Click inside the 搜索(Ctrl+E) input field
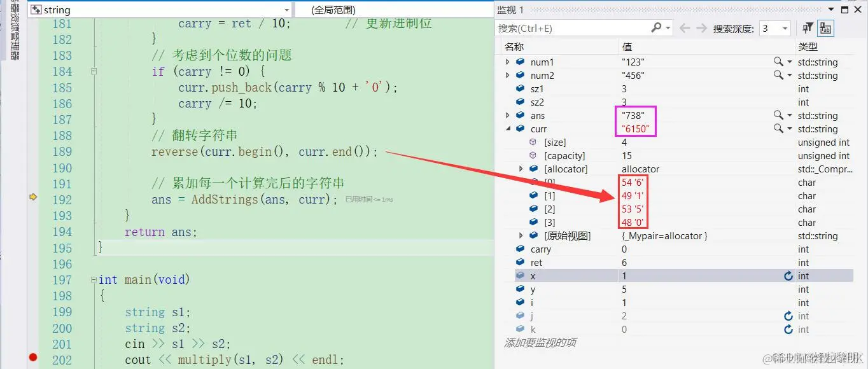868x369 pixels. 573,28
